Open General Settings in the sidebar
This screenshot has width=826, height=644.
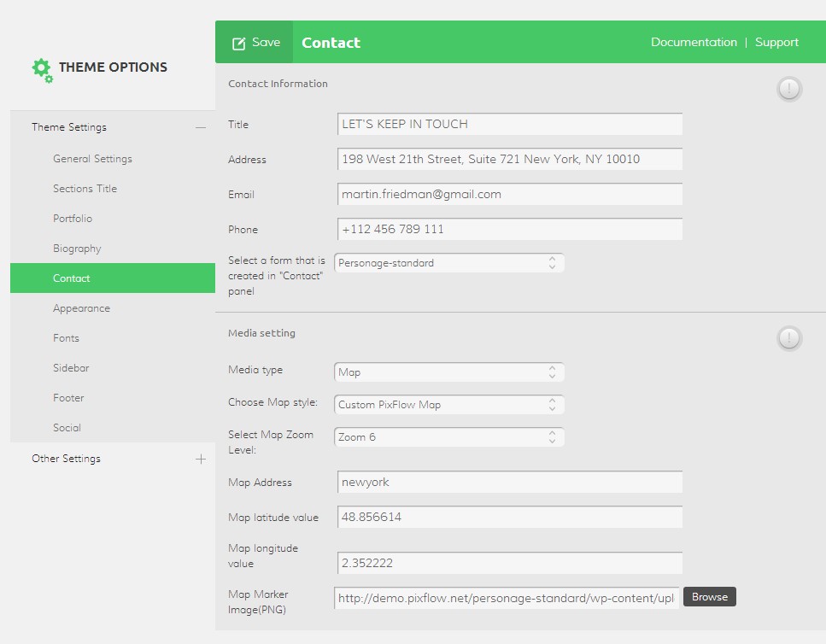[92, 159]
